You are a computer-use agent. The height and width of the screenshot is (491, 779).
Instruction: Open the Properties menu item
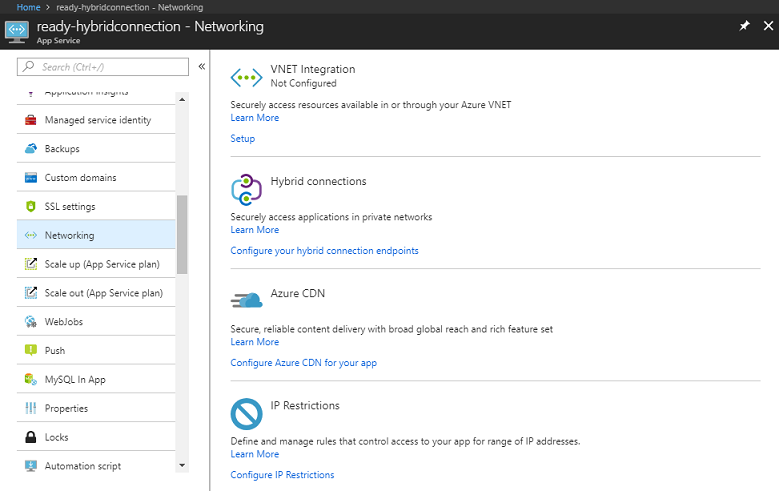pyautogui.click(x=96, y=408)
